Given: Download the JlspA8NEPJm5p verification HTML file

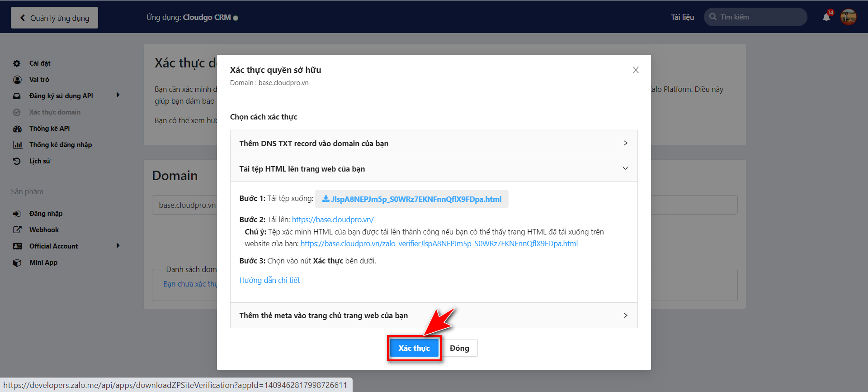Looking at the screenshot, I should (x=412, y=199).
